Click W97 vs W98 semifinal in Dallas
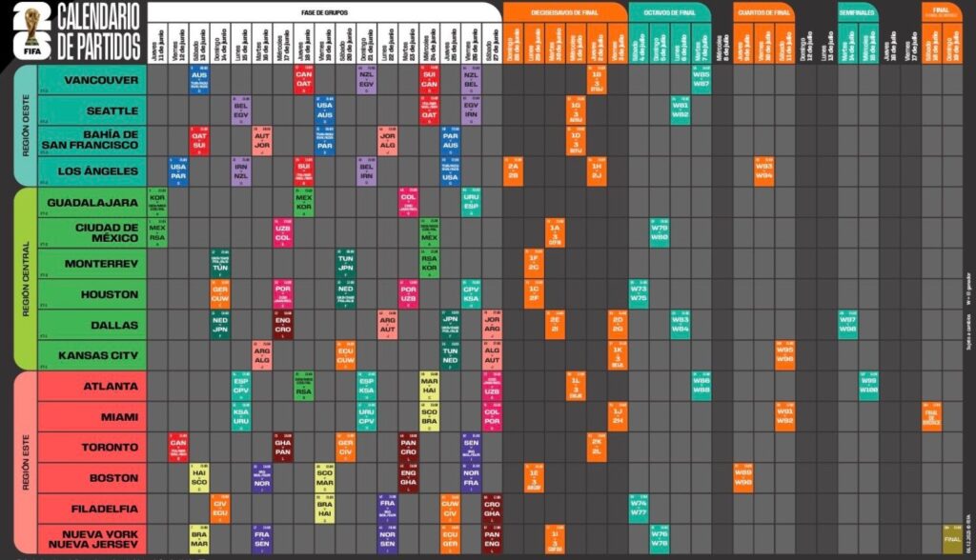Viewport: 976px width, 560px height. coord(847,325)
